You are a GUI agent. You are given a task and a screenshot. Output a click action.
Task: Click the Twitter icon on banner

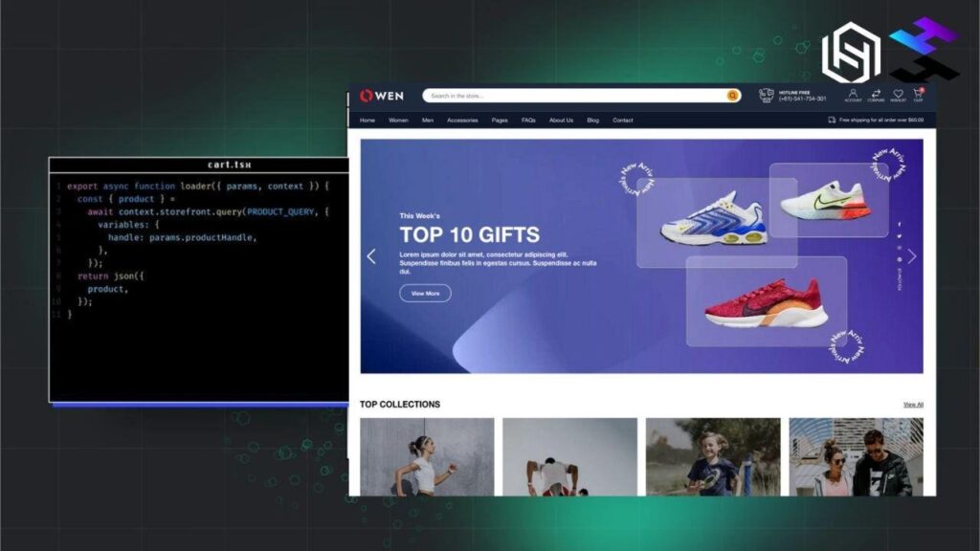point(899,235)
